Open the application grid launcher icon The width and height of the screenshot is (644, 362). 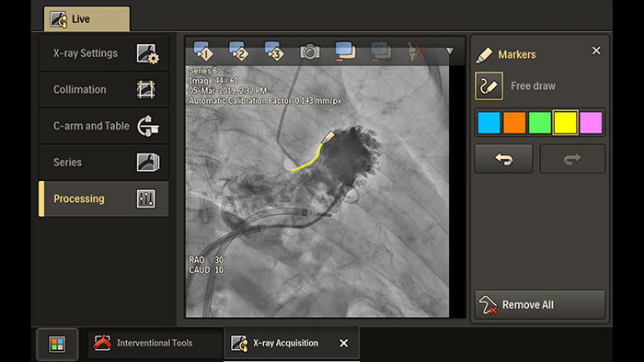(x=57, y=344)
